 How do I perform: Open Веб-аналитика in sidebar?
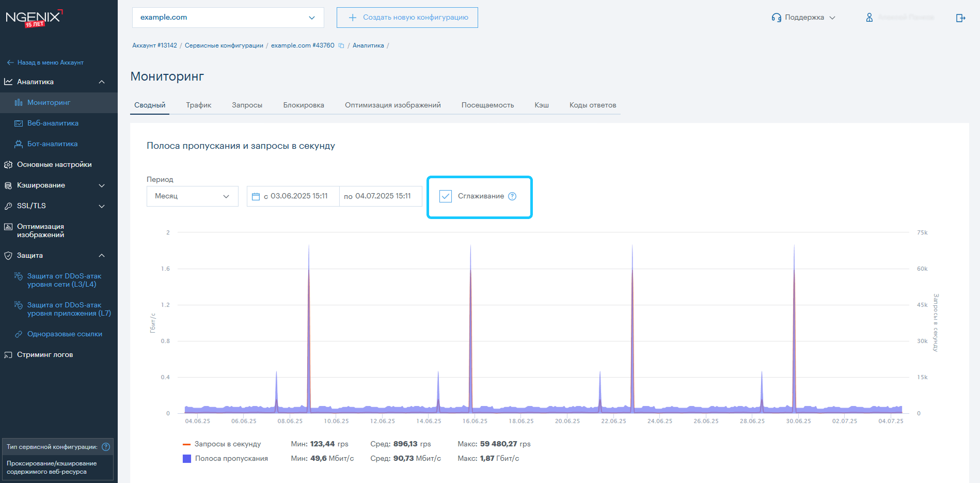click(x=53, y=123)
